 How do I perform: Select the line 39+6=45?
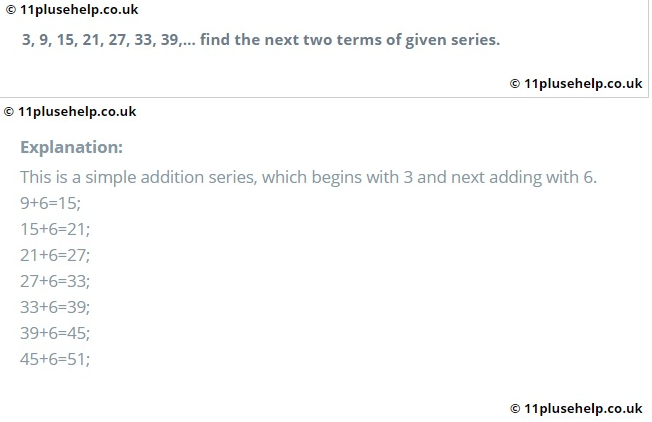click(x=55, y=333)
